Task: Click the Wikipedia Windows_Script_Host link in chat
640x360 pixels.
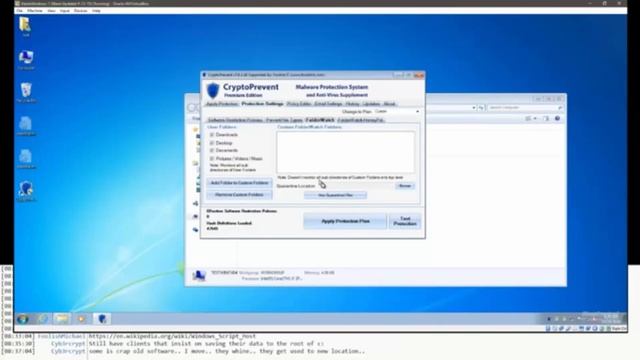Action: [x=172, y=336]
